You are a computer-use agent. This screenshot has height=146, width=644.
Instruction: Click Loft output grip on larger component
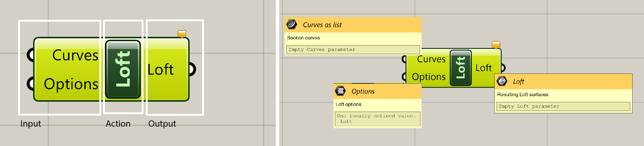click(x=193, y=69)
